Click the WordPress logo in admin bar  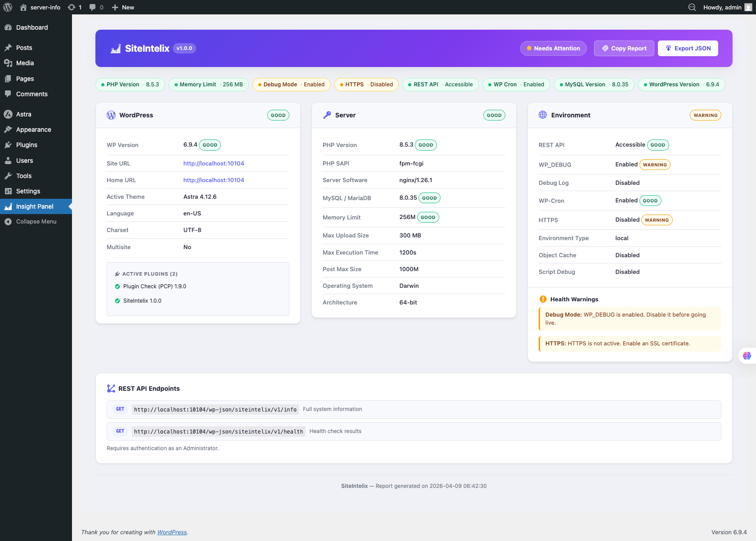pyautogui.click(x=8, y=7)
